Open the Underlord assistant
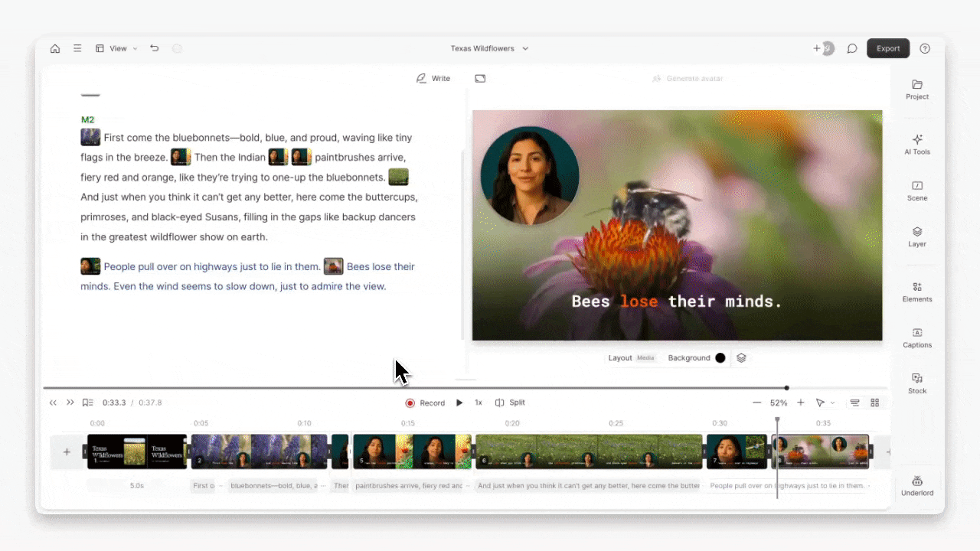 coord(917,485)
